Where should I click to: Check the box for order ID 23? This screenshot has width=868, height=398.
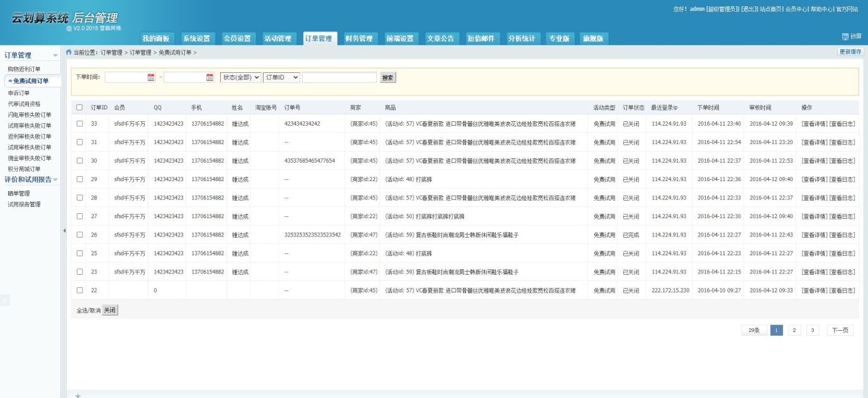point(79,272)
